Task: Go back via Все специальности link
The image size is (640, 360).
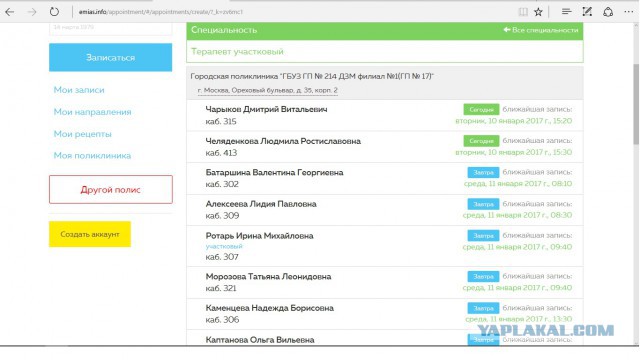Action: click(x=540, y=30)
